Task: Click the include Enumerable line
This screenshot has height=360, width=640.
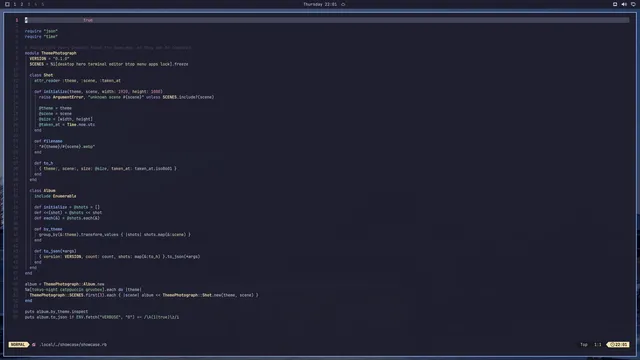Action: [x=55, y=196]
